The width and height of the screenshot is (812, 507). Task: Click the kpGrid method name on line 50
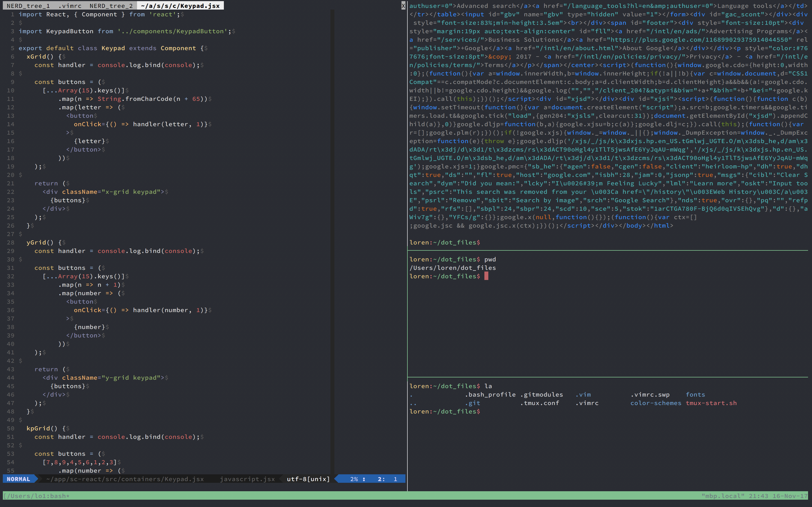(x=38, y=428)
